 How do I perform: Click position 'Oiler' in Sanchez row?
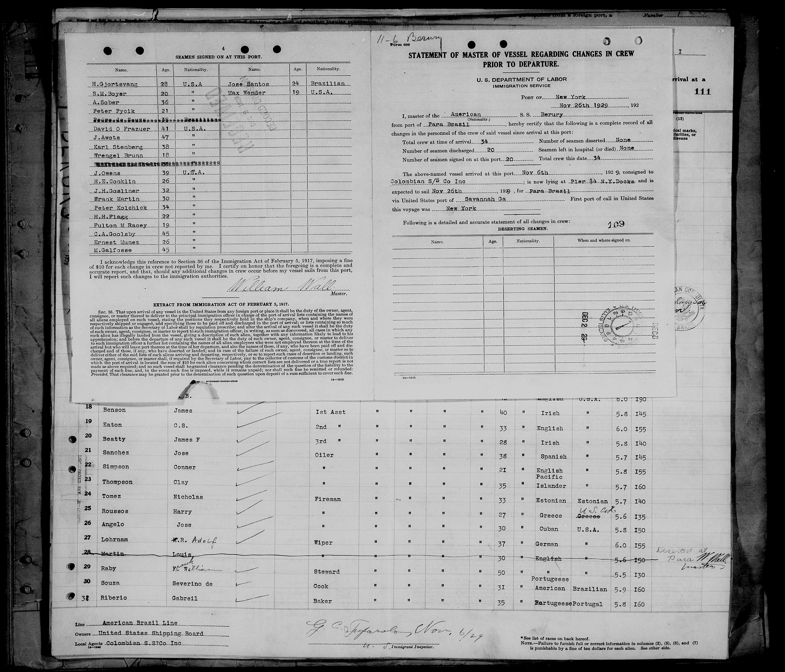coord(324,455)
